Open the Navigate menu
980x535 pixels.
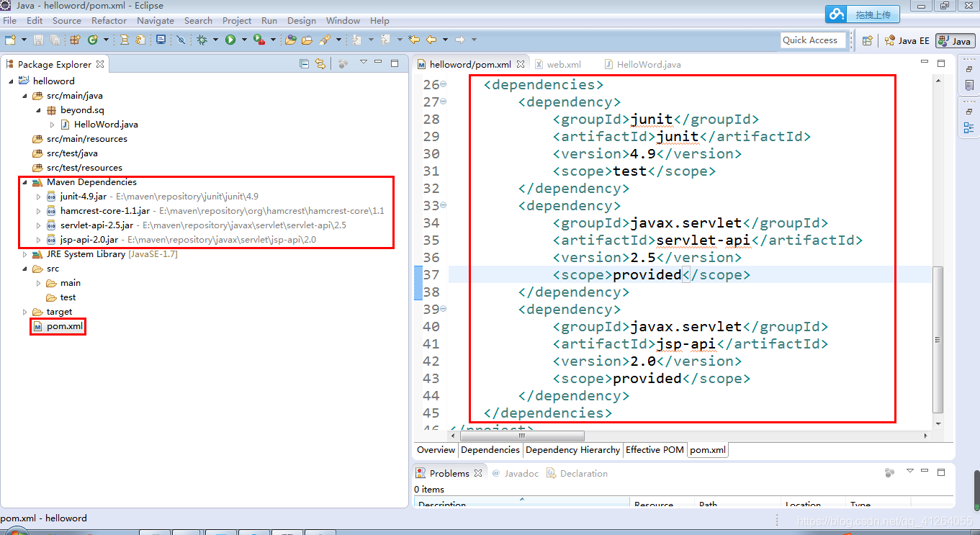tap(156, 20)
